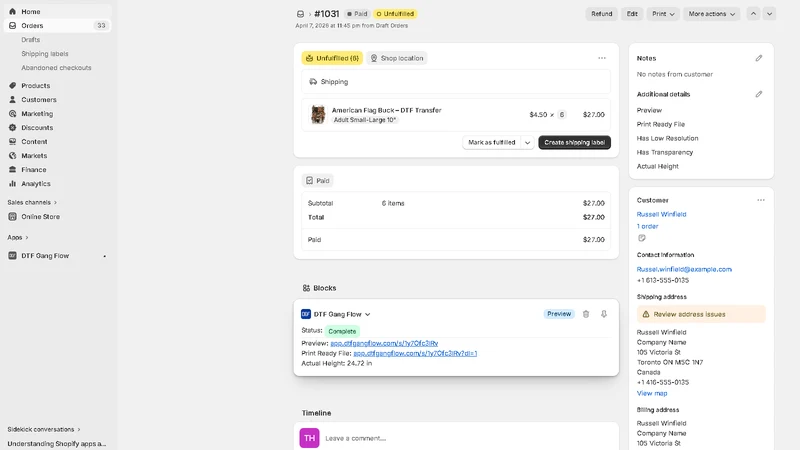Click Mark as fulfilled button
Screen dimensions: 800x450
pyautogui.click(x=492, y=142)
